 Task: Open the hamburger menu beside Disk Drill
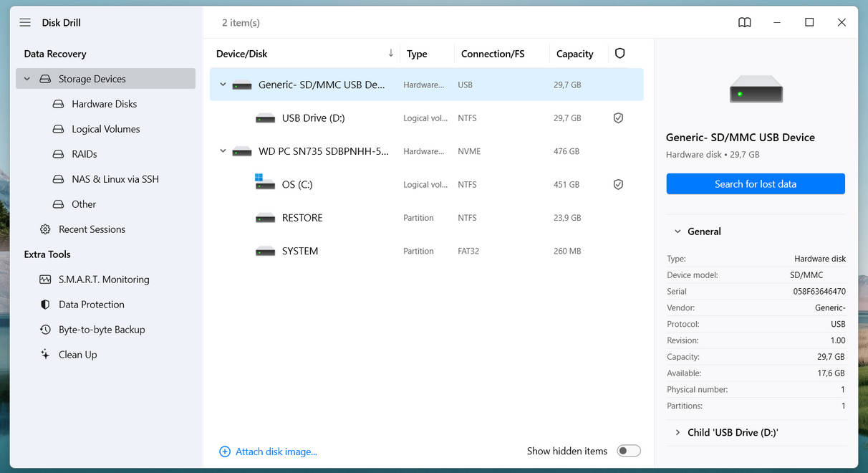click(x=25, y=23)
